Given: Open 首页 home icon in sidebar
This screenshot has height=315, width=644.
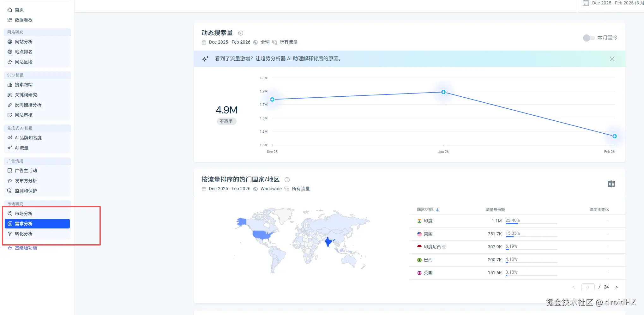Looking at the screenshot, I should click(x=10, y=10).
